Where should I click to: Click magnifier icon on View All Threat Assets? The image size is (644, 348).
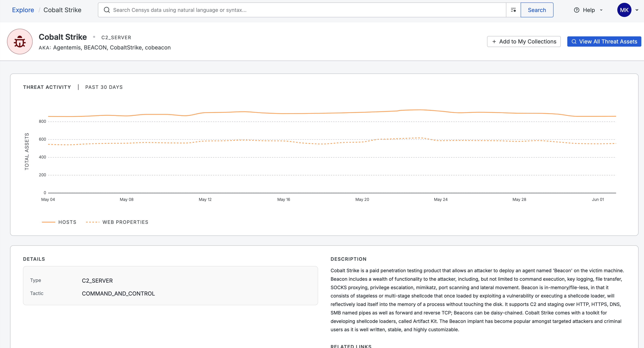coord(574,42)
